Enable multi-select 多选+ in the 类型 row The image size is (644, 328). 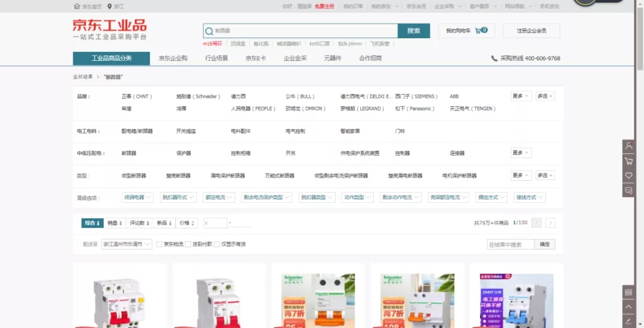[545, 175]
